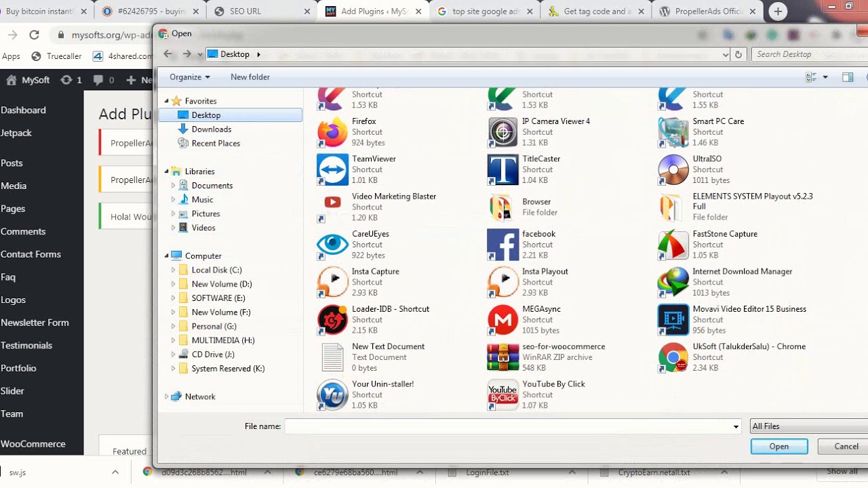Select the UltraISO shortcut icon
The height and width of the screenshot is (488, 868).
tap(673, 169)
